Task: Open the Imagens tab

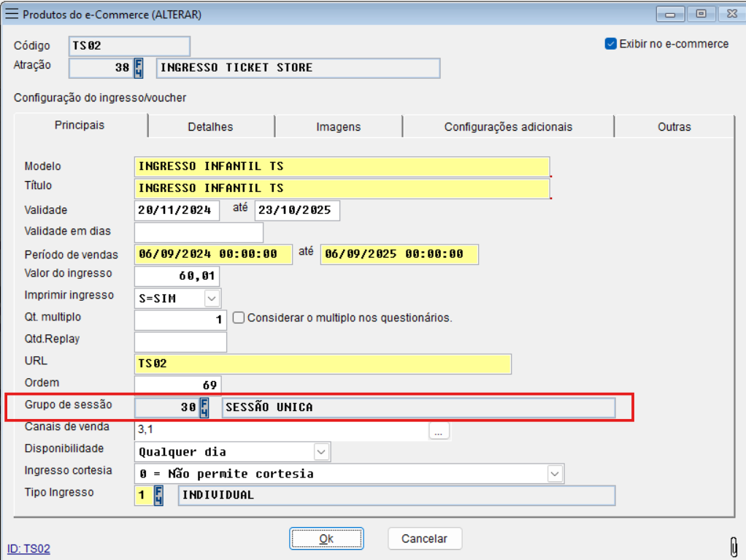Action: (338, 127)
